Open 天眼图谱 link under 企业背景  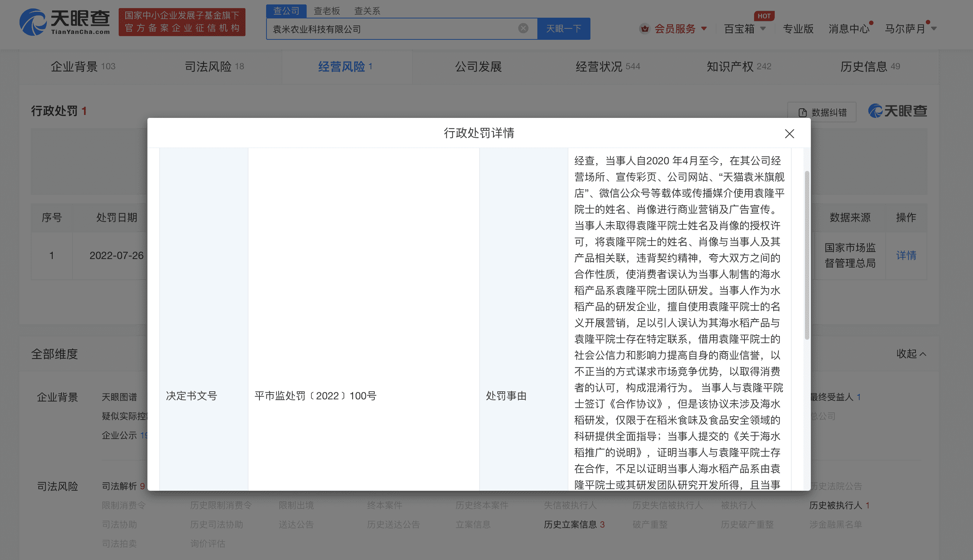119,396
